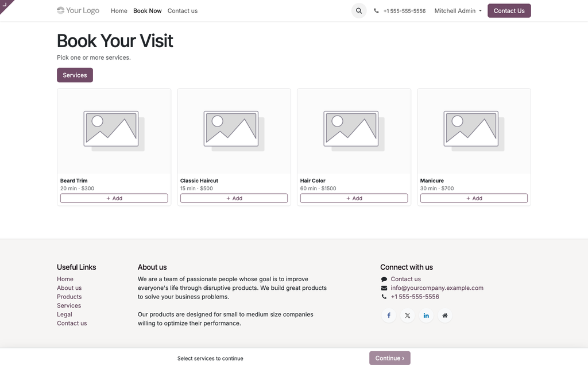
Task: Open the Hair Color image thumbnail
Action: 354,131
